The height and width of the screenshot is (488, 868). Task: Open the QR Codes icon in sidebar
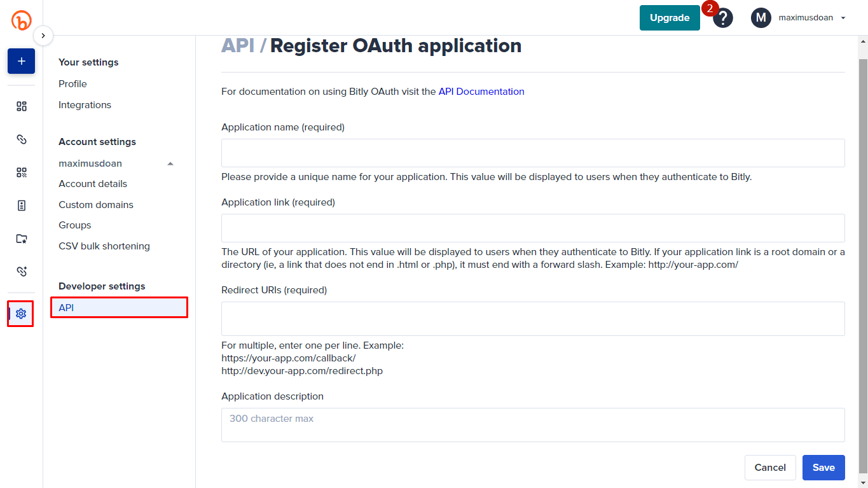(21, 172)
